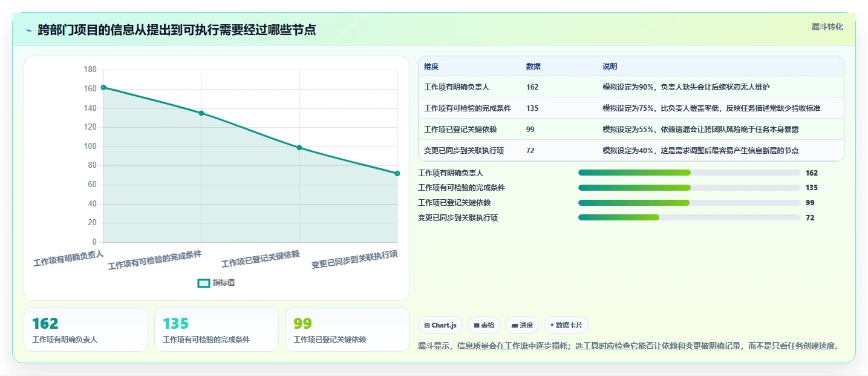Viewport: 868px width, 376px height.
Task: Click the 进度 tag
Action: (x=522, y=325)
